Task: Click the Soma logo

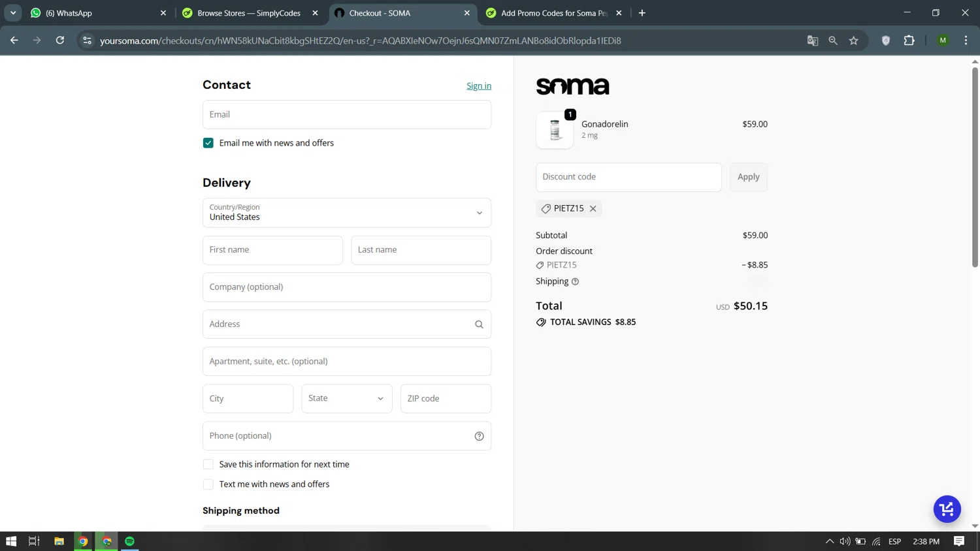Action: 572,86
